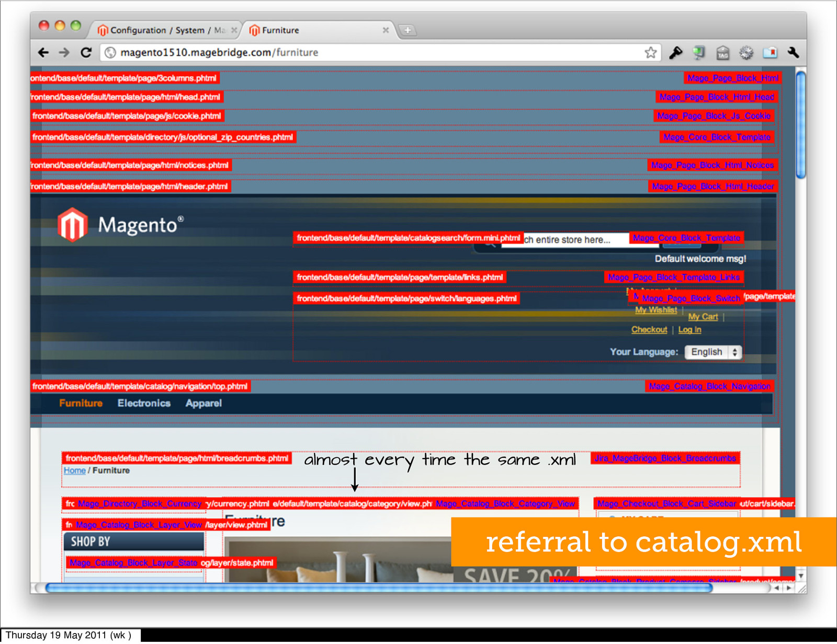This screenshot has width=837, height=644.
Task: Click the optional_zip_countries.phtml hint label
Action: [163, 137]
